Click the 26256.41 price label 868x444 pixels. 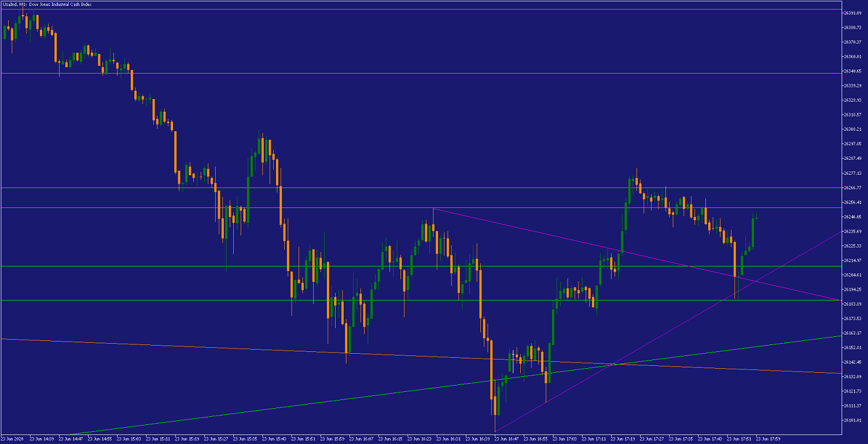[852, 202]
